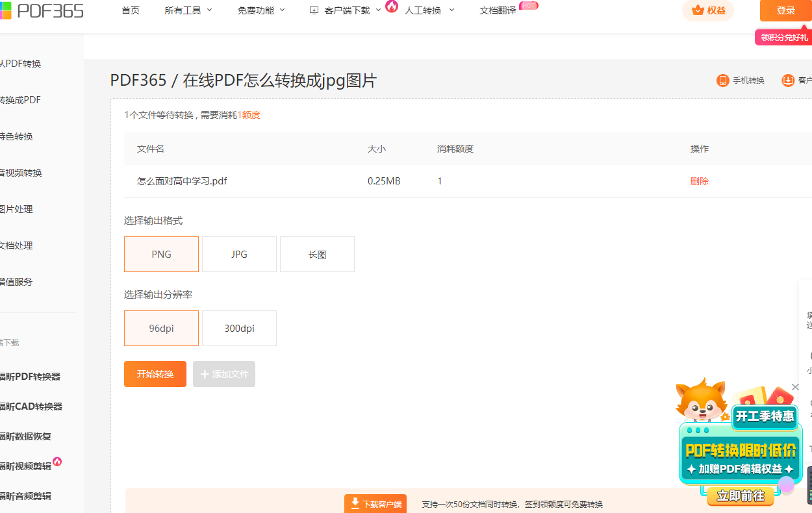
Task: Open the 增值服务 sidebar category
Action: pyautogui.click(x=17, y=282)
